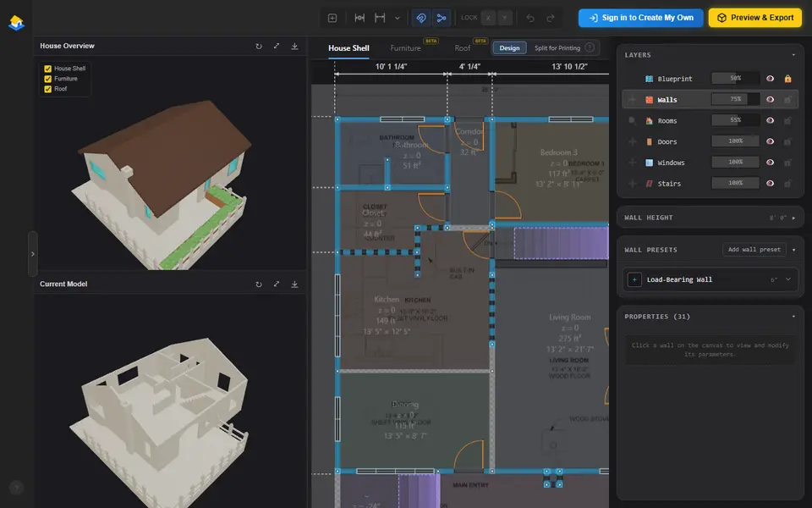Collapse the Layers panel
Viewport: 812px width, 508px height.
(x=793, y=55)
